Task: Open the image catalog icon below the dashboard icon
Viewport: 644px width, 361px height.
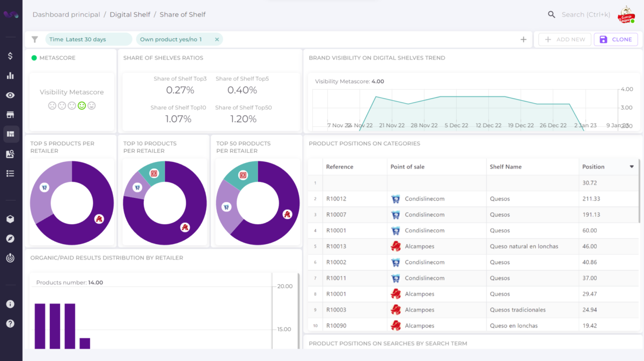Action: tap(11, 153)
